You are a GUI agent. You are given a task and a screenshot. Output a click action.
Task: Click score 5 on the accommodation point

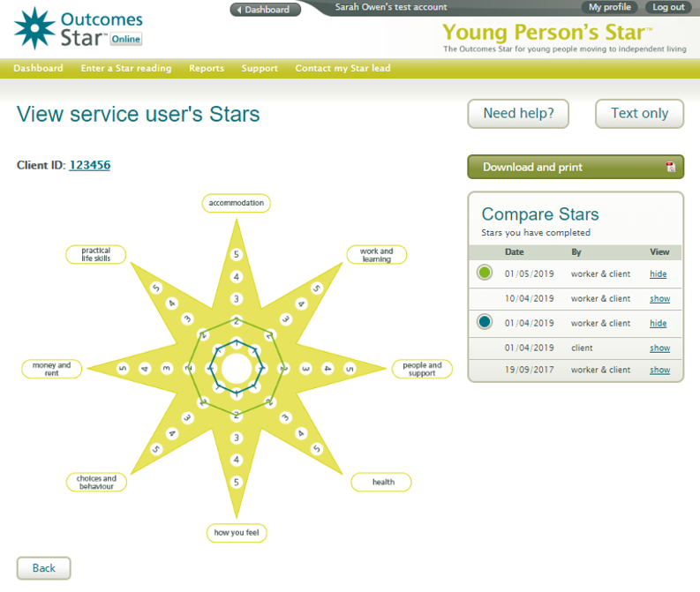[x=237, y=254]
